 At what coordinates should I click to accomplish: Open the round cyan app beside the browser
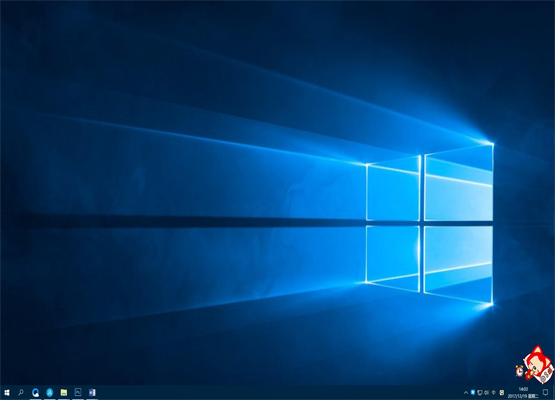pyautogui.click(x=50, y=393)
